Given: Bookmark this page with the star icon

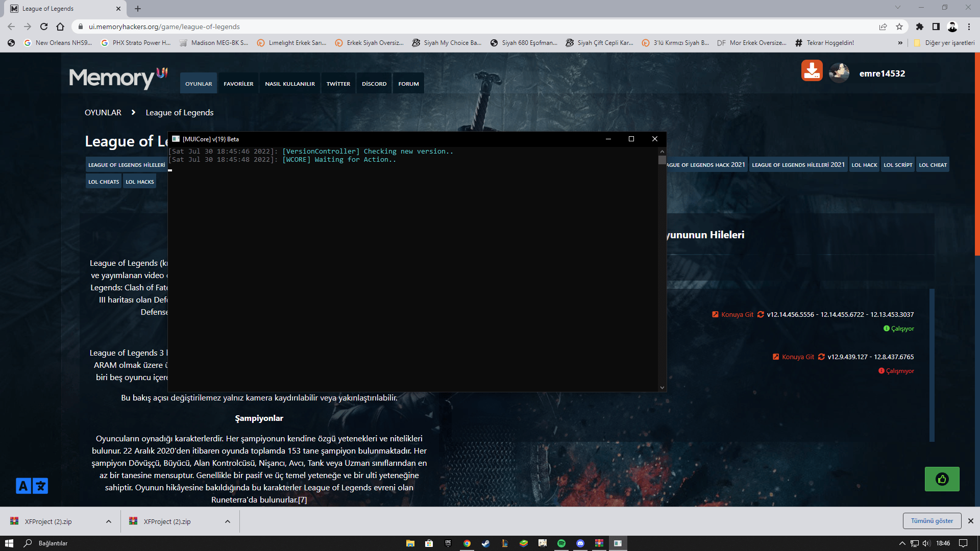Looking at the screenshot, I should [899, 27].
